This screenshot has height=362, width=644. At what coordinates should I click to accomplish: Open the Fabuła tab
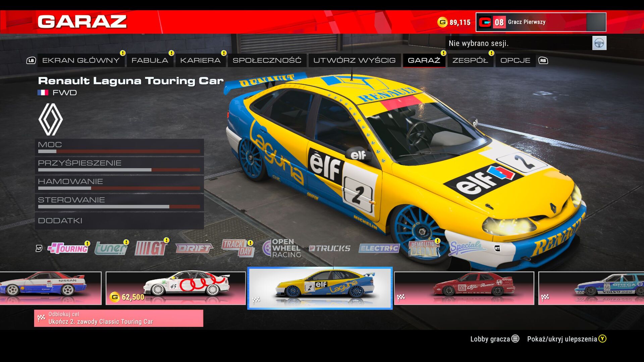tap(150, 61)
